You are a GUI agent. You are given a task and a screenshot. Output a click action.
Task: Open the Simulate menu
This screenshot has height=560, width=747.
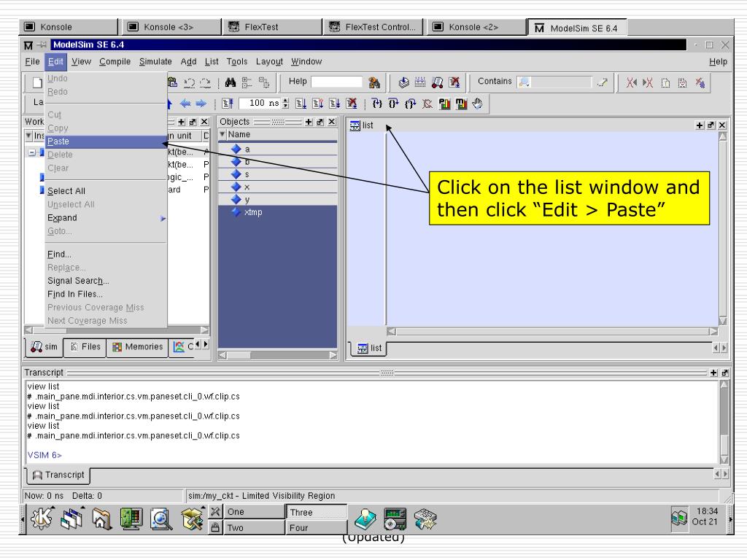155,62
